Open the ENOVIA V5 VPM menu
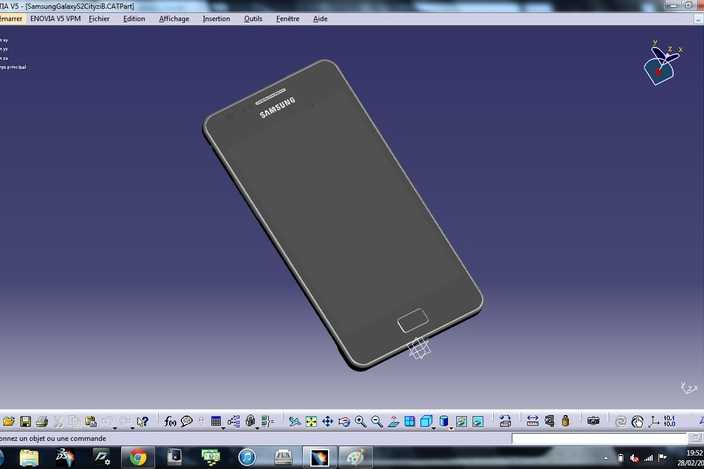The image size is (704, 469). 55,19
